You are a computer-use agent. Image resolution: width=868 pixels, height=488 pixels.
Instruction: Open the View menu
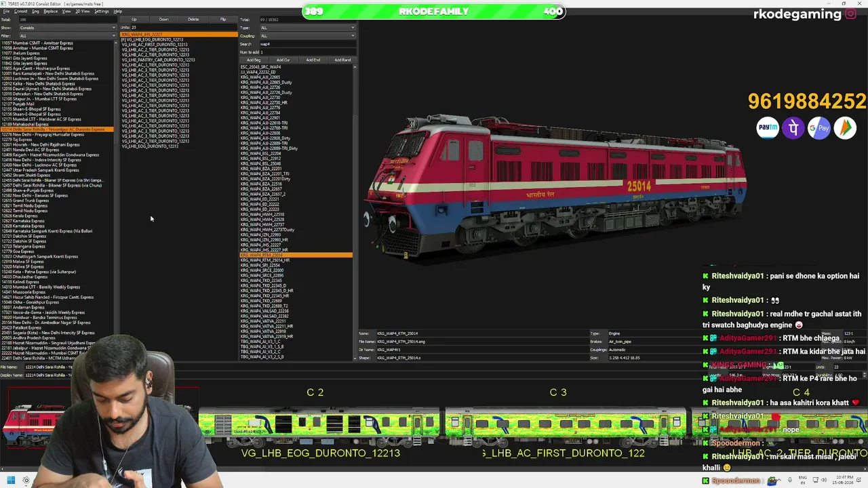(x=66, y=12)
